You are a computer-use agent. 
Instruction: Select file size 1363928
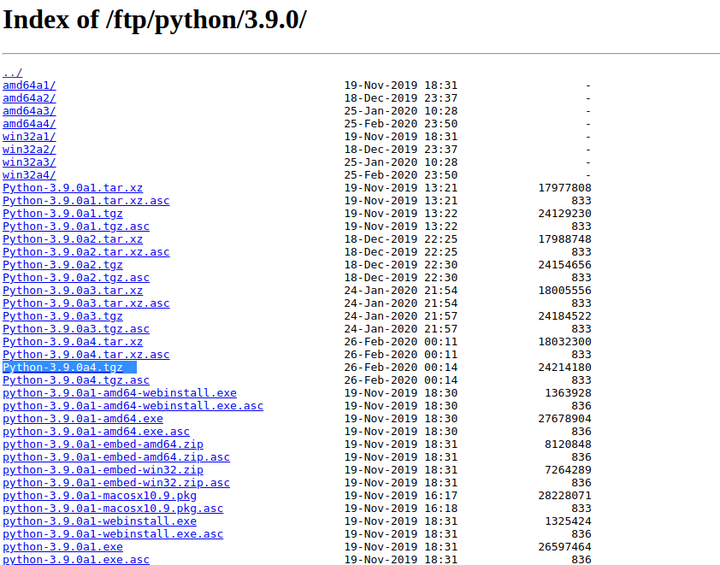tap(568, 393)
